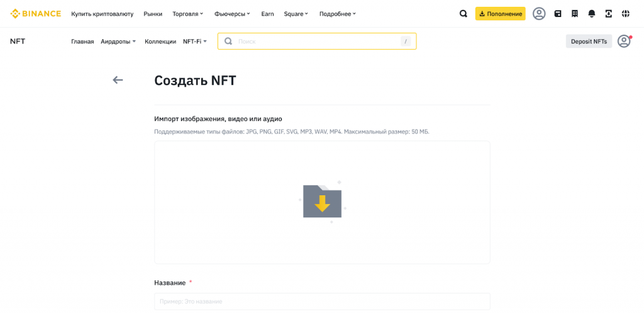Click the file upload drop area
Image resolution: width=644 pixels, height=313 pixels.
(322, 202)
